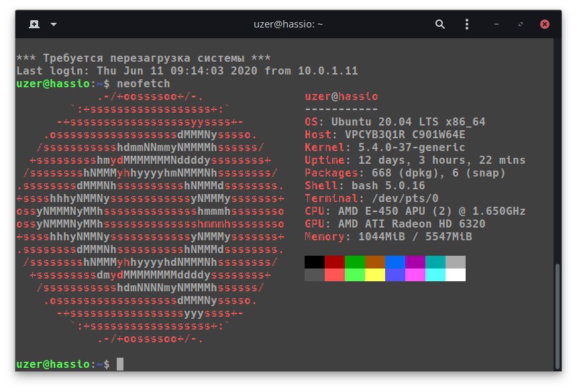Click 'OS: Ubuntu 20.04 LTS x86_64' line
This screenshot has height=392, width=577.
[395, 122]
